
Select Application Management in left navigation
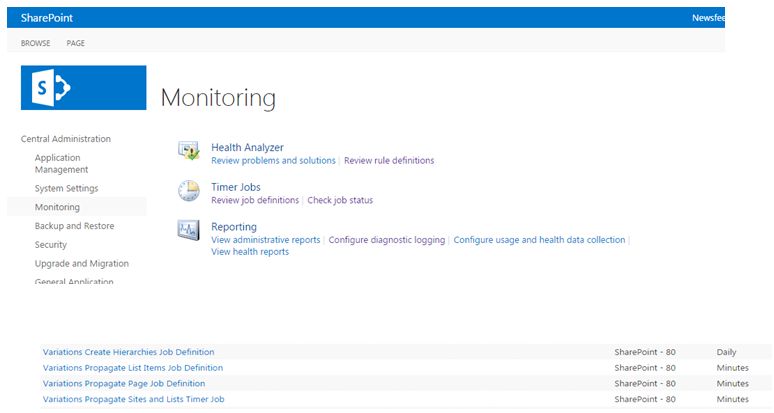62,164
